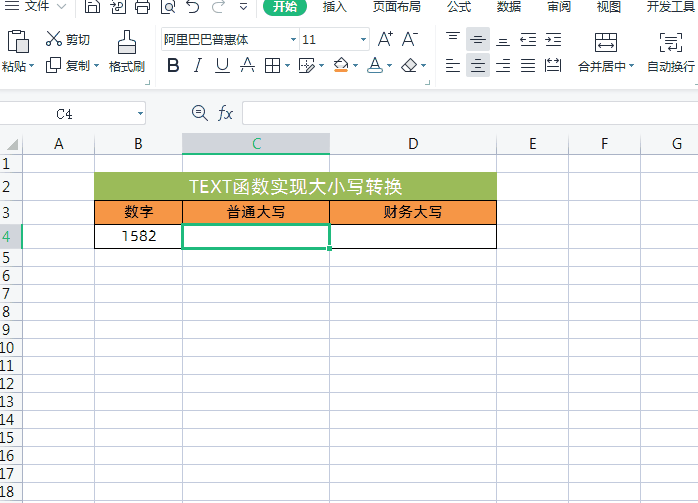The height and width of the screenshot is (503, 698).
Task: Click the Name Box showing C4
Action: click(65, 114)
